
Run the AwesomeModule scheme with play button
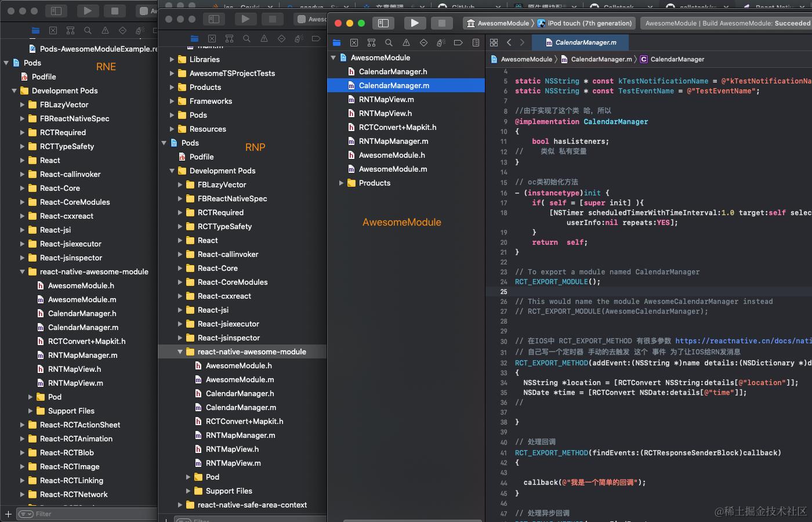[414, 23]
